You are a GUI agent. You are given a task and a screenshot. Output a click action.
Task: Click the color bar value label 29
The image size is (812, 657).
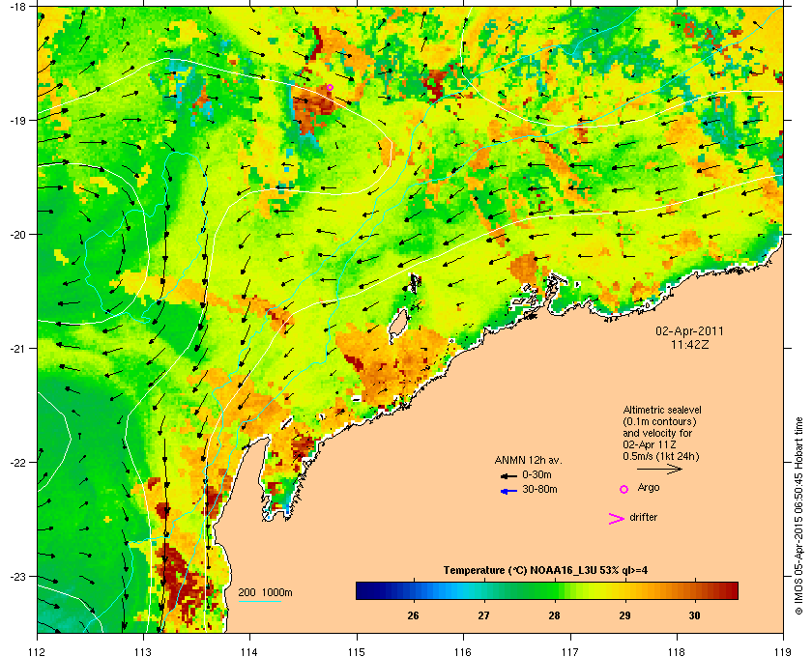point(625,615)
